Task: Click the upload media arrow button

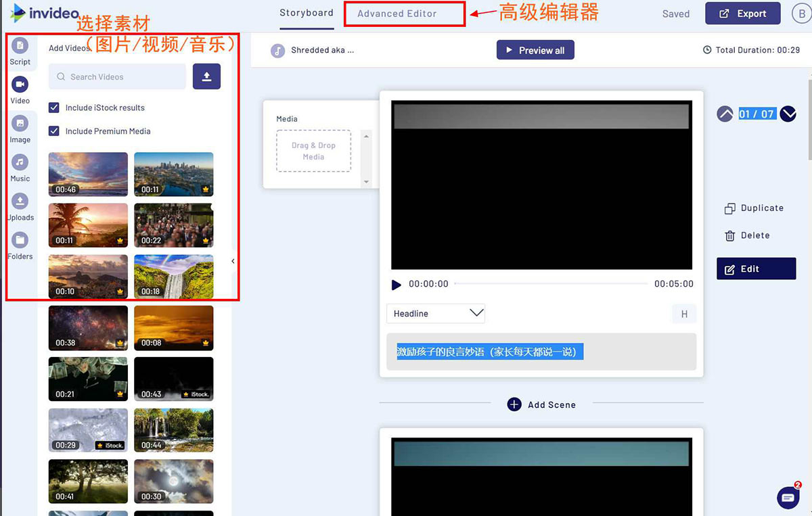Action: point(206,77)
